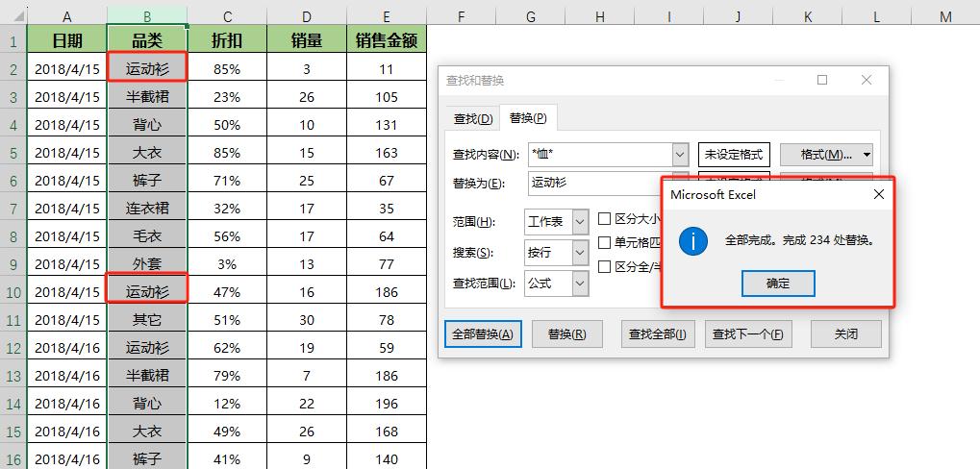Select the 背心 cell in row 4
This screenshot has height=469, width=980.
tap(147, 124)
